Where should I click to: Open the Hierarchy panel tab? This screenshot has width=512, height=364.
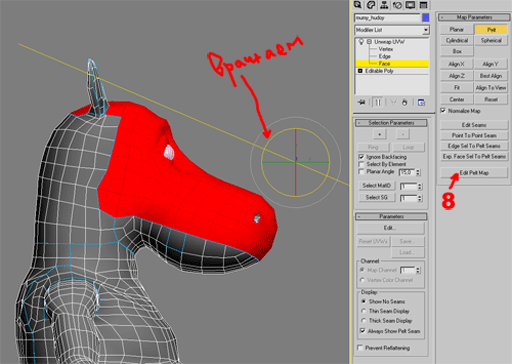(x=384, y=5)
